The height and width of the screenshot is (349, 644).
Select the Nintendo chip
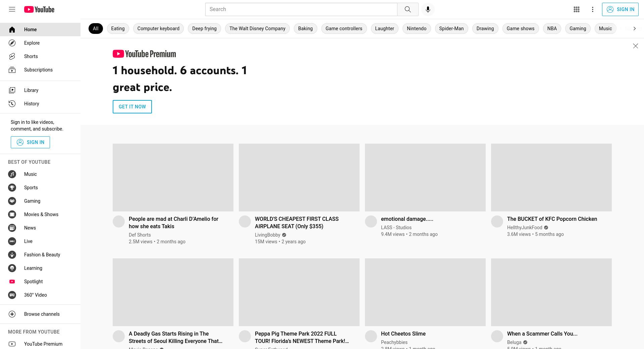417,29
